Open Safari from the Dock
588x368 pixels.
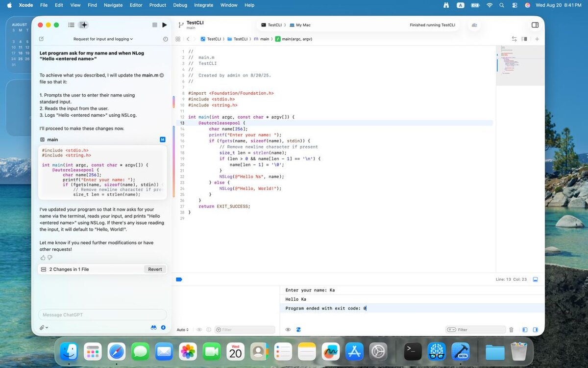[x=117, y=351]
